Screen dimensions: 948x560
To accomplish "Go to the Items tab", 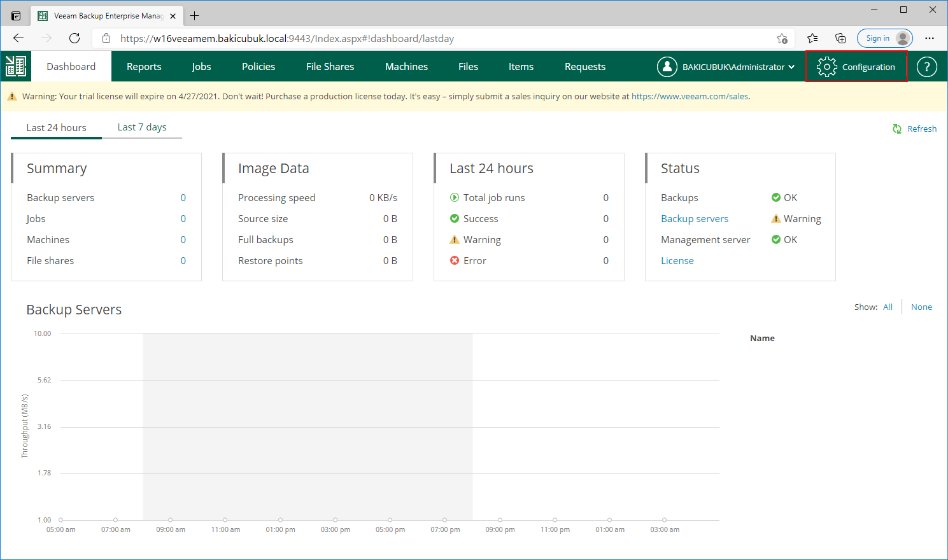I will tap(521, 66).
